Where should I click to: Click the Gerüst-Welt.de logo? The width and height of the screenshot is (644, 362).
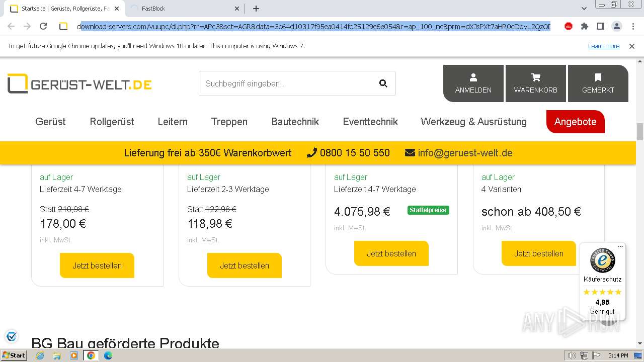coord(79,83)
